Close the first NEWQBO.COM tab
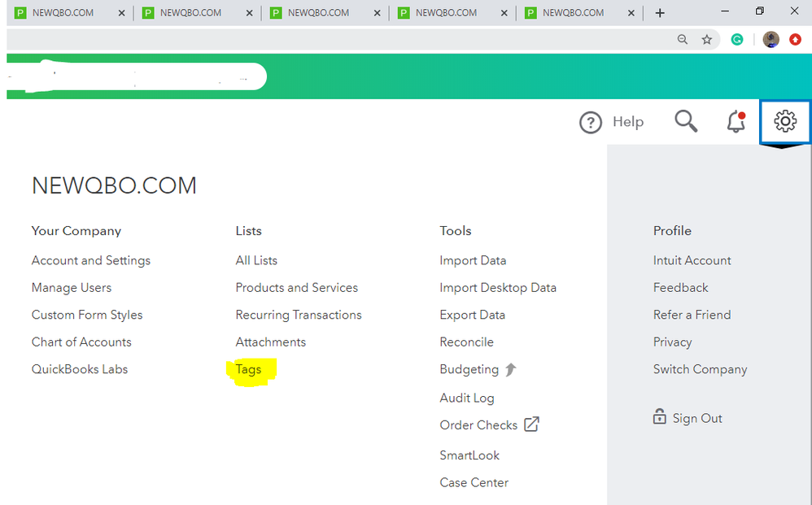This screenshot has height=505, width=812. [122, 13]
